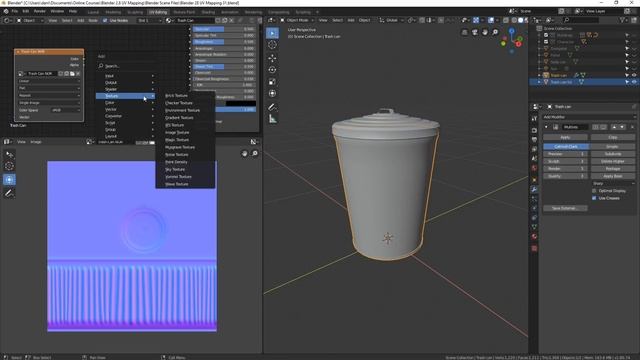Select the UV editor annotate tool
The height and width of the screenshot is (360, 640).
pyautogui.click(x=9, y=193)
